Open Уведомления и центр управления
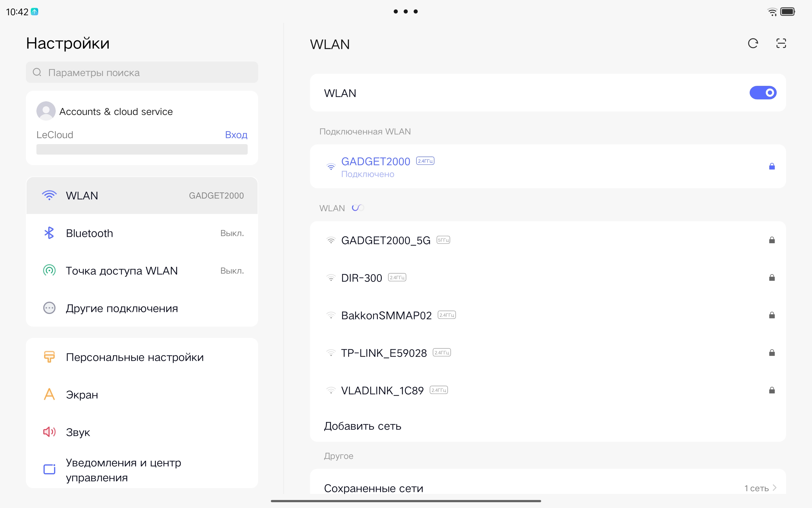 (x=142, y=470)
